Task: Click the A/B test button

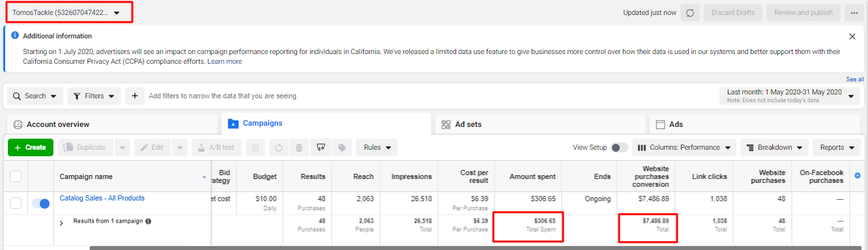Action: (217, 148)
